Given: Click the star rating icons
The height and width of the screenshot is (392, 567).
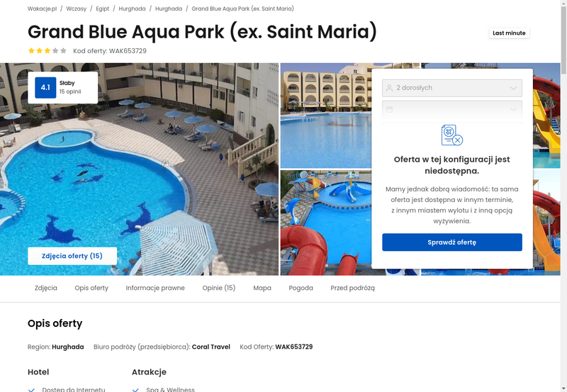Looking at the screenshot, I should (47, 50).
